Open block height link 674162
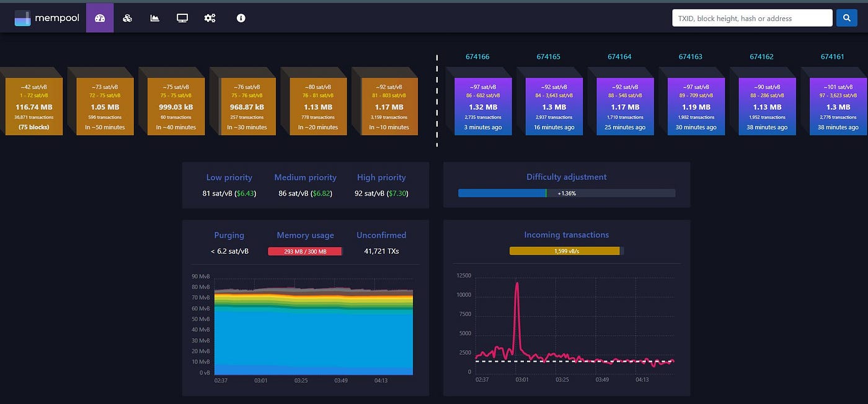Screen dimensions: 868x404 761,56
